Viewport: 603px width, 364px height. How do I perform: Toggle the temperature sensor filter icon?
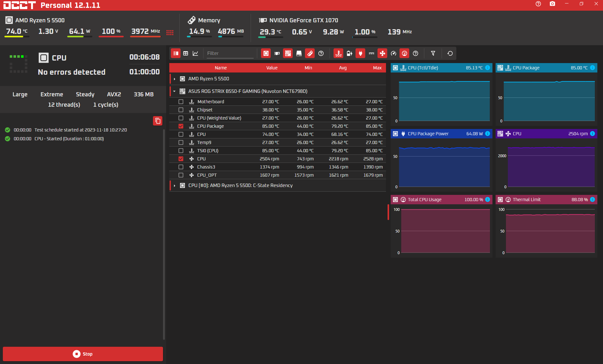338,53
